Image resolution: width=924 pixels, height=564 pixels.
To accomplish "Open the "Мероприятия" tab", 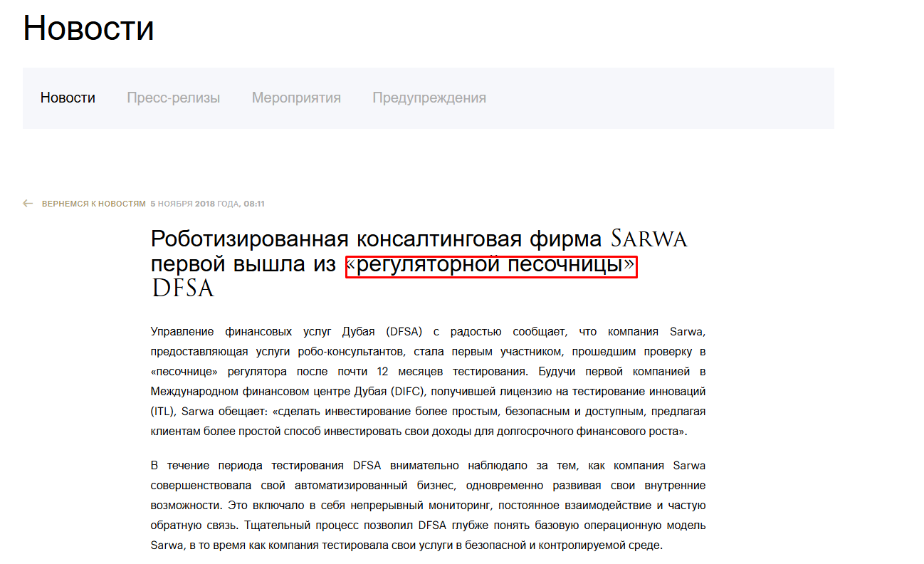I will point(296,98).
